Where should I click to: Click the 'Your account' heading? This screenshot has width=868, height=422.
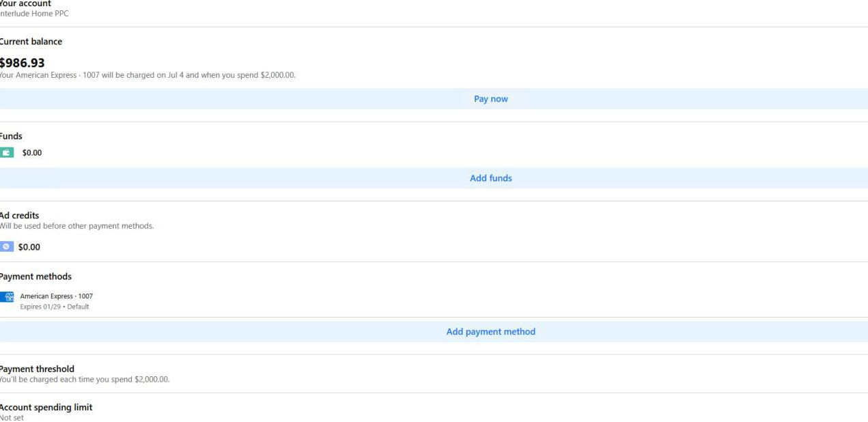pyautogui.click(x=25, y=4)
